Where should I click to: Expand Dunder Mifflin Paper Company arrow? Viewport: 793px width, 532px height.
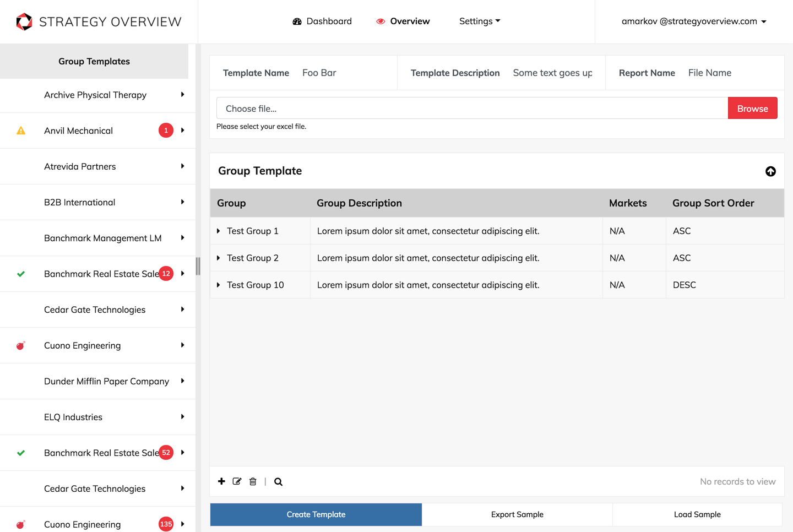182,381
